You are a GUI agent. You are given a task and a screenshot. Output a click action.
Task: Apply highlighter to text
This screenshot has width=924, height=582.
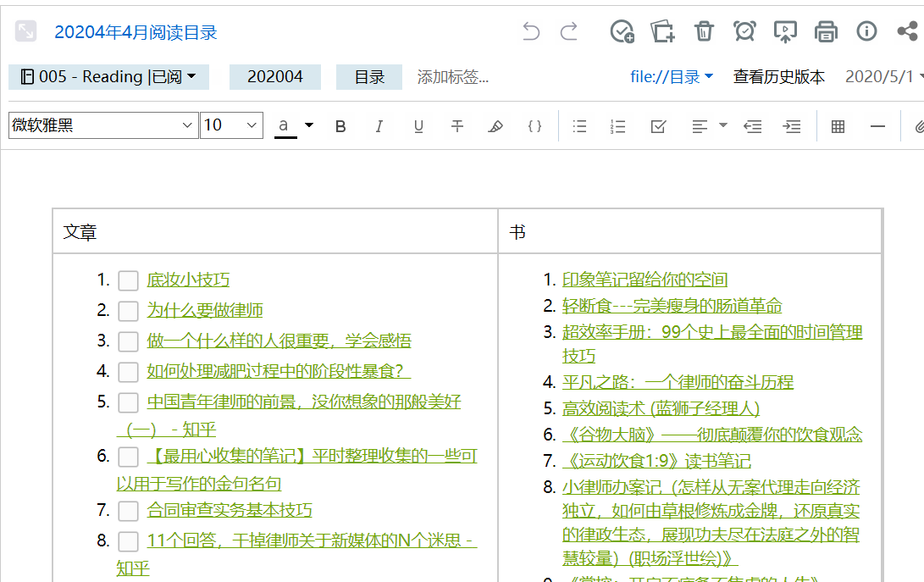(x=495, y=126)
